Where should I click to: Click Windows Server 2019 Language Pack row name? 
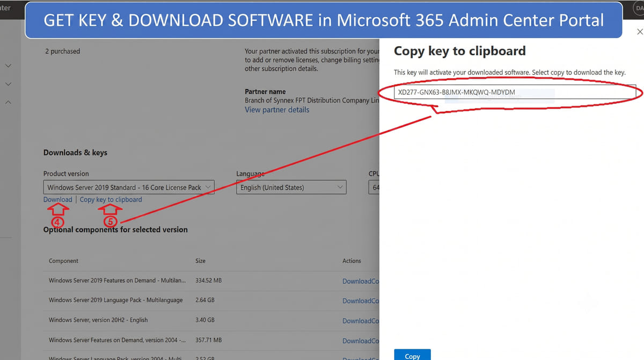pyautogui.click(x=116, y=300)
